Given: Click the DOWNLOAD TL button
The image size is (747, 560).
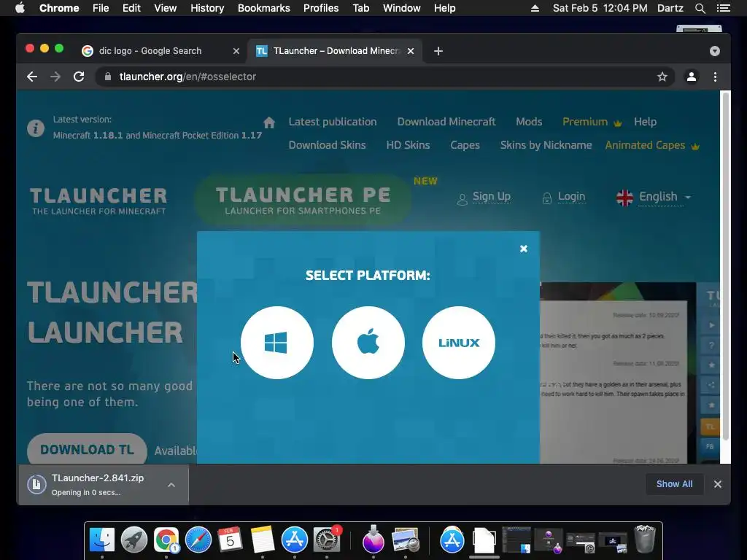Looking at the screenshot, I should point(87,449).
